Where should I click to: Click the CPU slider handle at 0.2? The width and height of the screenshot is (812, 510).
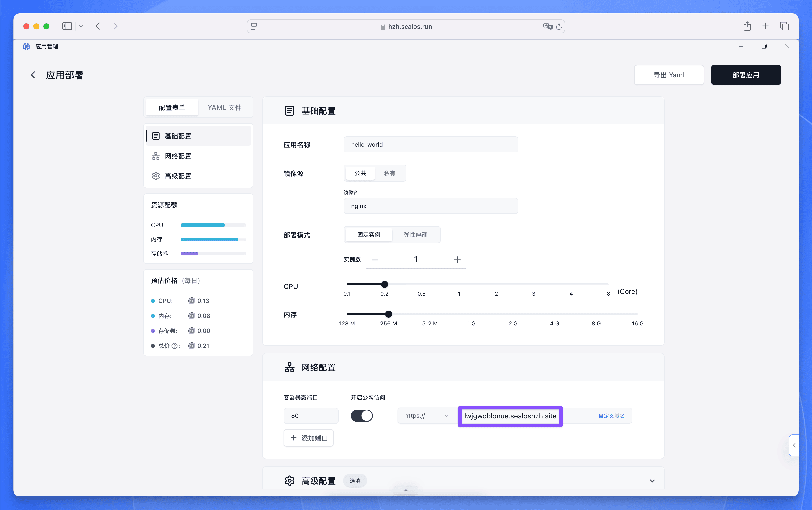click(x=384, y=284)
